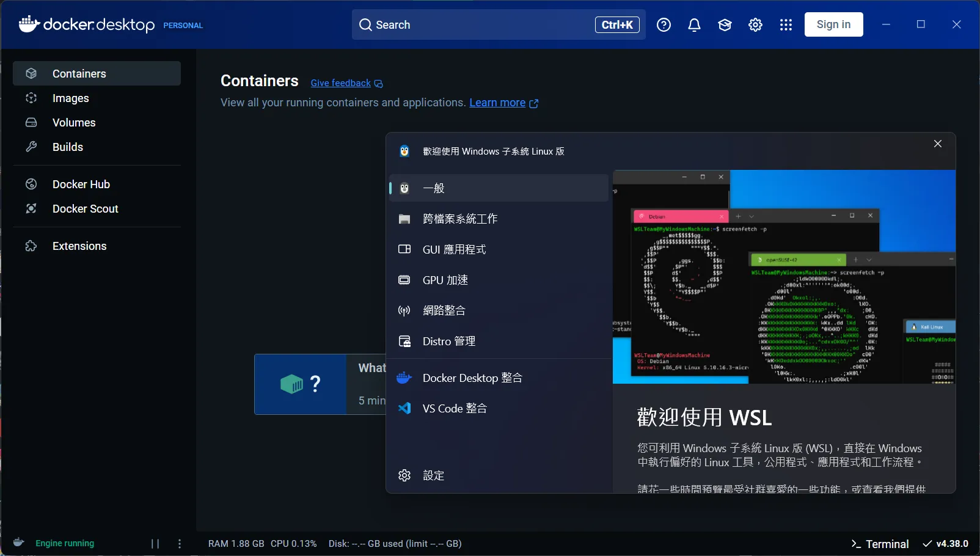Select Docker Desktop 整合 in WSL dialog
The width and height of the screenshot is (980, 556).
pos(499,378)
